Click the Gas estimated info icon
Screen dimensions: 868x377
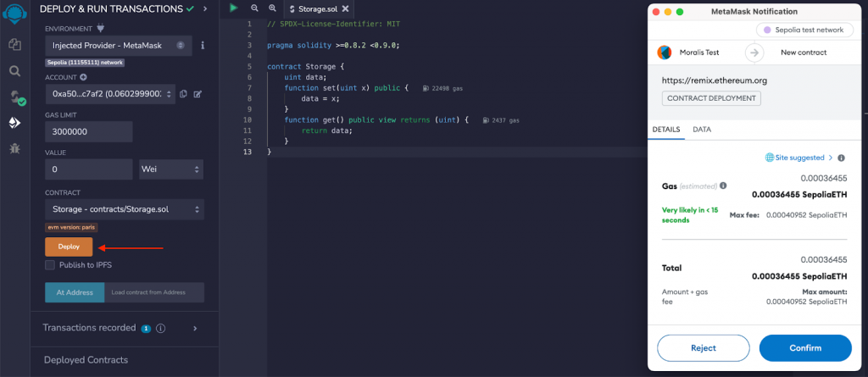point(723,186)
